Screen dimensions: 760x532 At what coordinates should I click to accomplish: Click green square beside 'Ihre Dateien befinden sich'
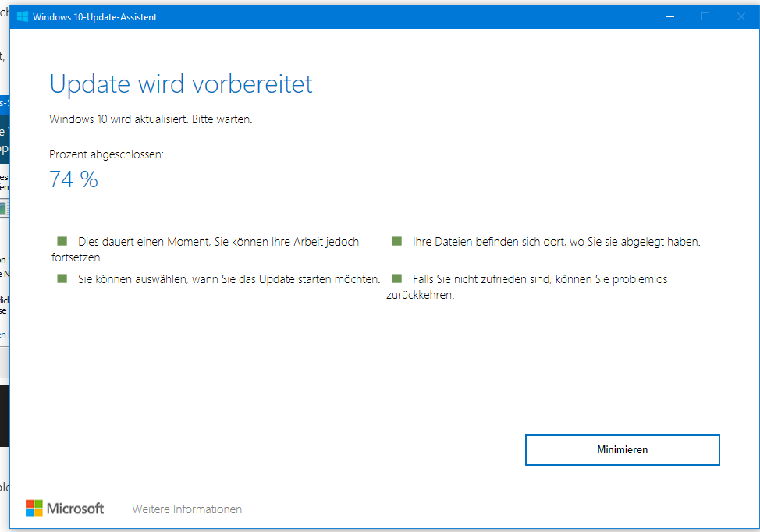click(396, 241)
